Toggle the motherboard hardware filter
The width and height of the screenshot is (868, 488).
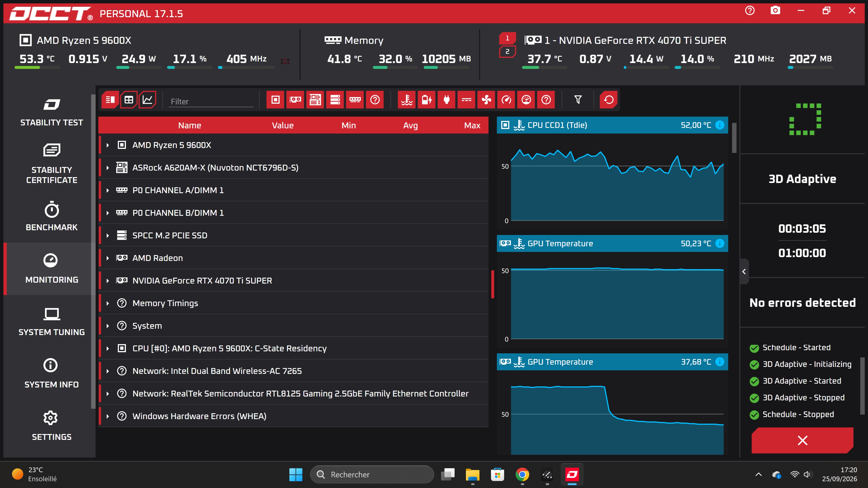[x=315, y=100]
